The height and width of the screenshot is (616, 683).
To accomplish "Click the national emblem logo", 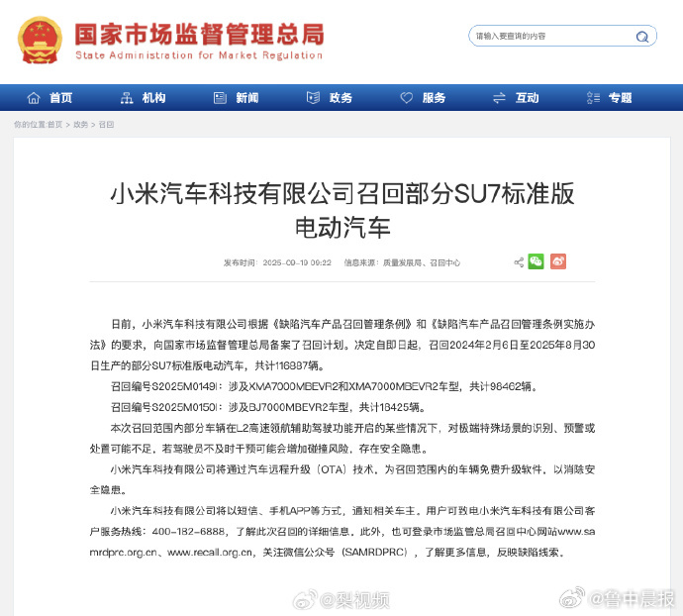I will click(40, 40).
